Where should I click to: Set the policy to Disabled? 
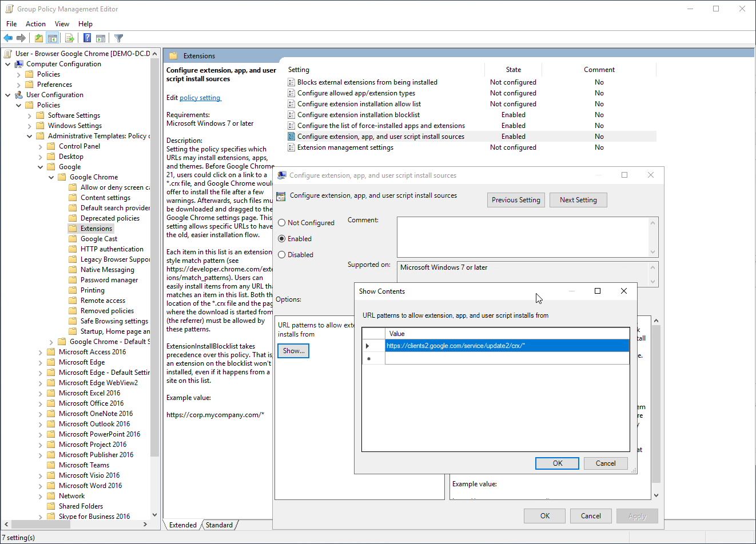point(282,255)
